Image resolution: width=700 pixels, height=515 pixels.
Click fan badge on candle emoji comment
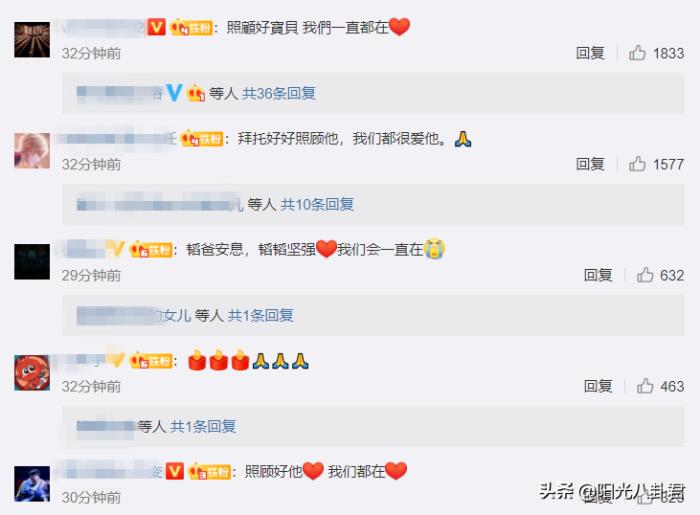pos(151,361)
